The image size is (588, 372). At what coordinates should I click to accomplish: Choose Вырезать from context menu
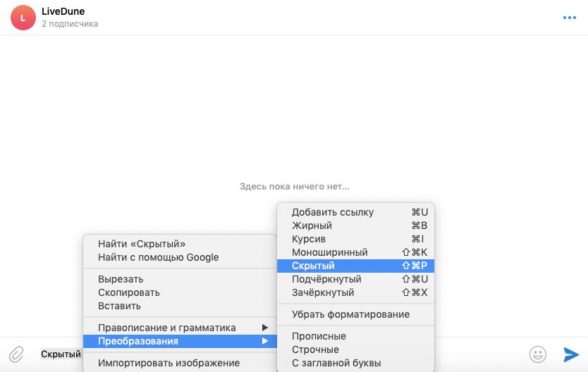[x=121, y=279]
